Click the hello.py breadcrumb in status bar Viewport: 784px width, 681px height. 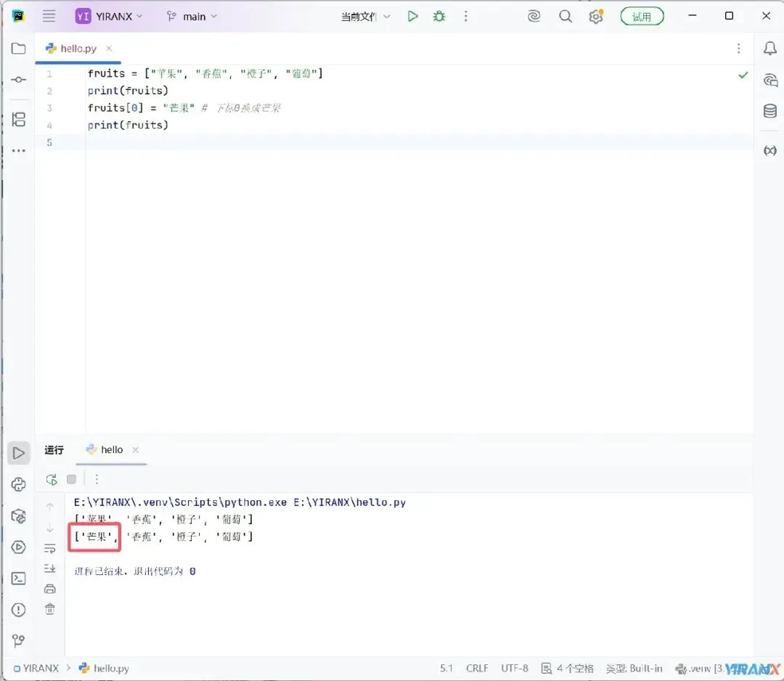(104, 669)
